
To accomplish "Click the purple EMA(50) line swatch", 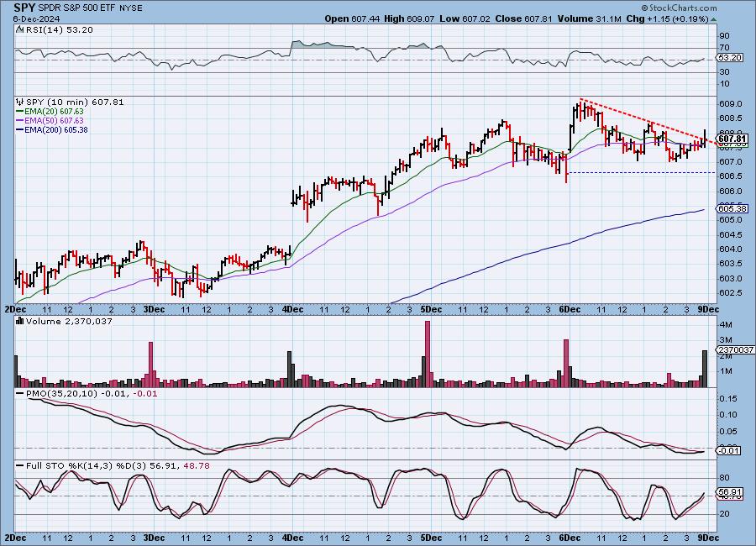I will pyautogui.click(x=20, y=121).
